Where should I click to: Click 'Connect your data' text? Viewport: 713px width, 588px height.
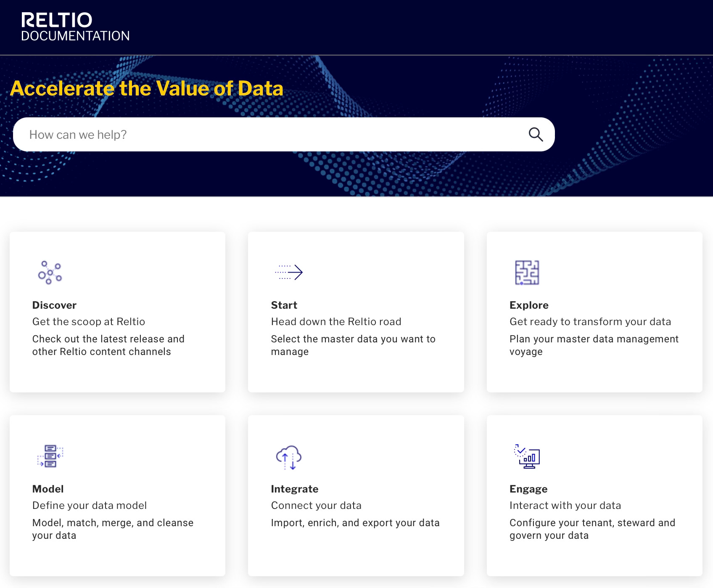point(316,506)
